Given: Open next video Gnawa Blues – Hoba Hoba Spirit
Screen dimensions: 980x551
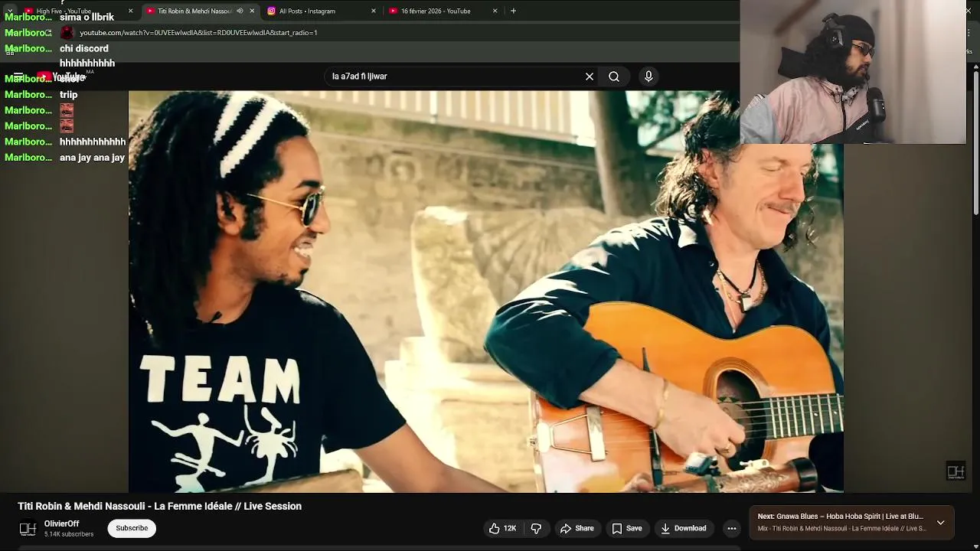Looking at the screenshot, I should (x=840, y=517).
